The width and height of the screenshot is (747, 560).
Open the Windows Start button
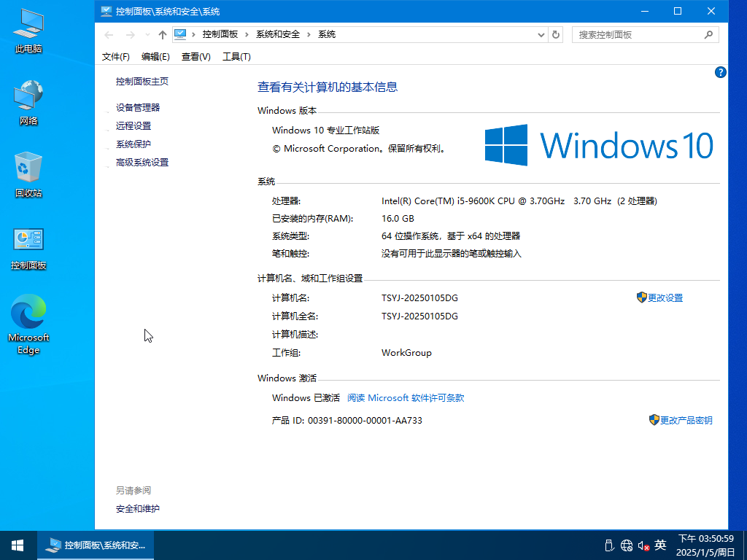[18, 545]
